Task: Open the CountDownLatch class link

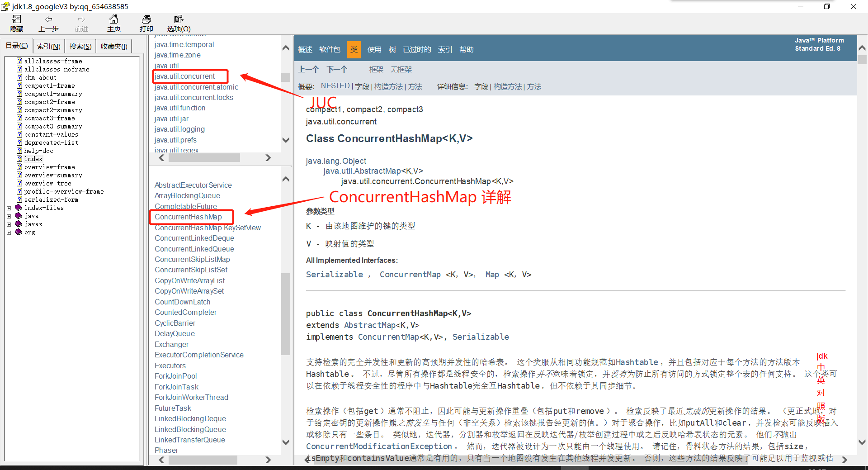Action: pos(182,302)
